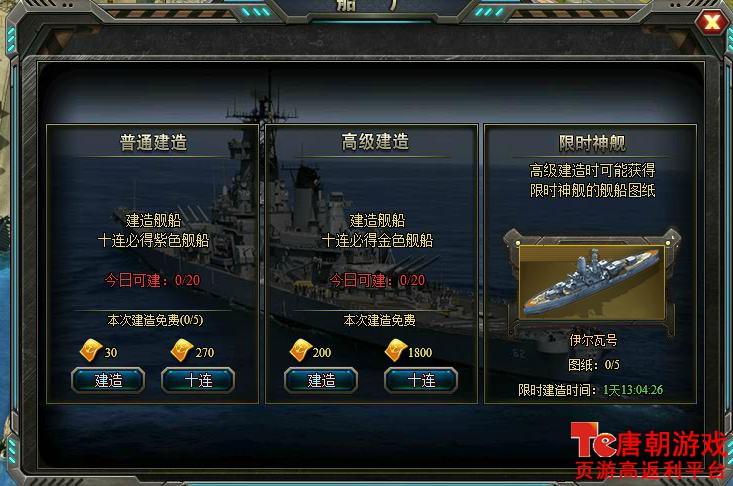
Task: Select the 限时神舰 panel title
Action: tap(592, 143)
